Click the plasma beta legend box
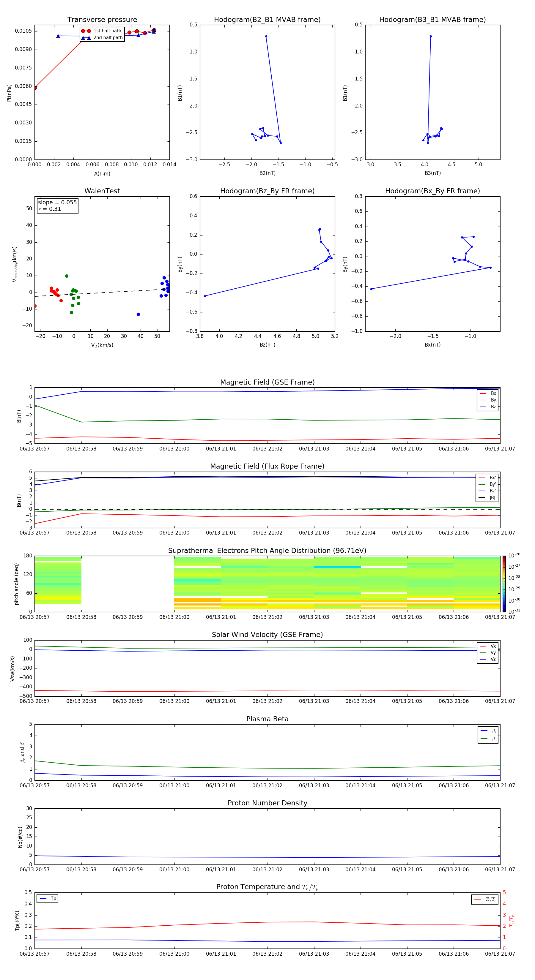Viewport: 535px width, 980px height. (488, 735)
